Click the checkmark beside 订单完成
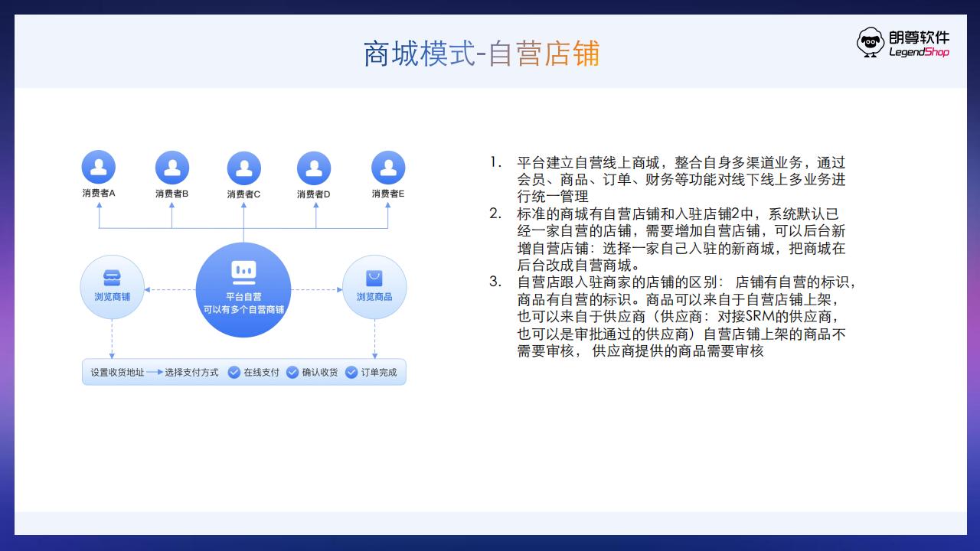 click(351, 373)
